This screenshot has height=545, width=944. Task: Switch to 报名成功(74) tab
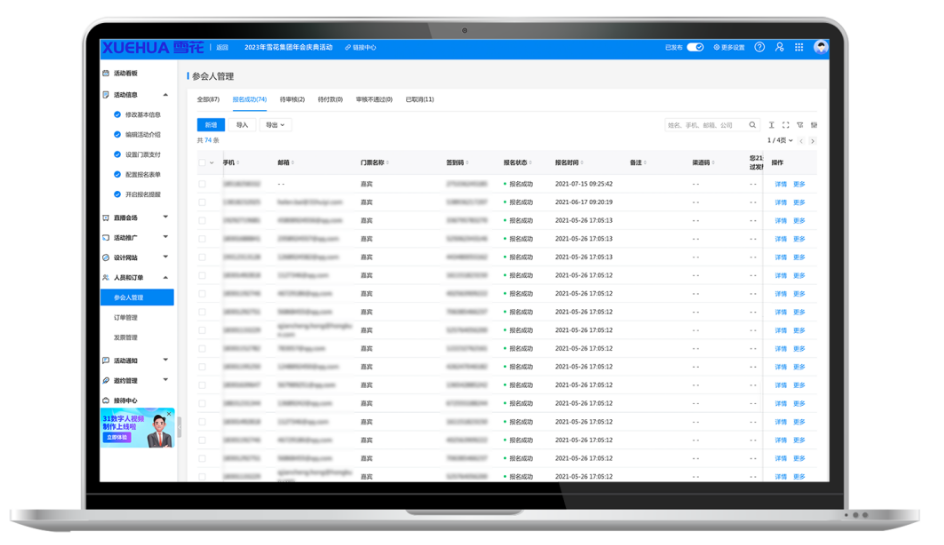[249, 100]
